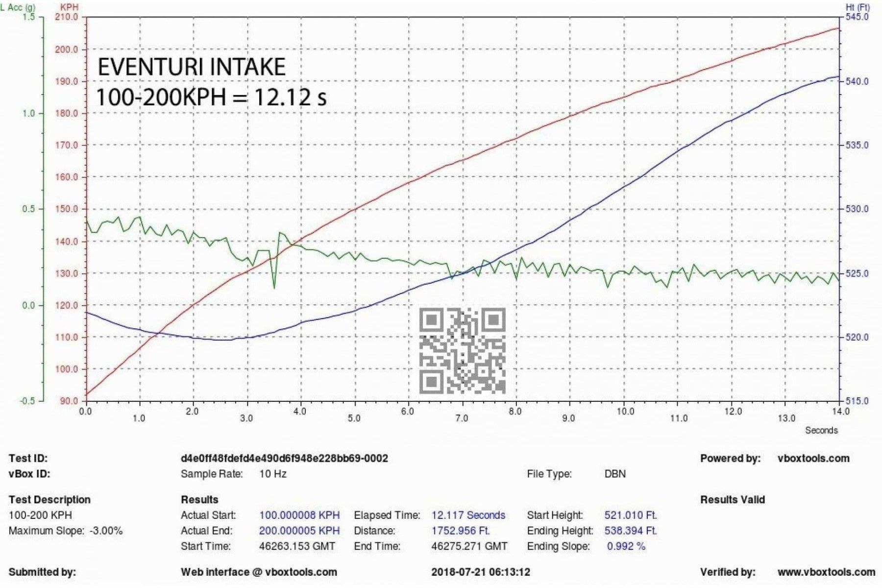Click the Results Valid status text
Image resolution: width=882 pixels, height=588 pixels.
(732, 500)
